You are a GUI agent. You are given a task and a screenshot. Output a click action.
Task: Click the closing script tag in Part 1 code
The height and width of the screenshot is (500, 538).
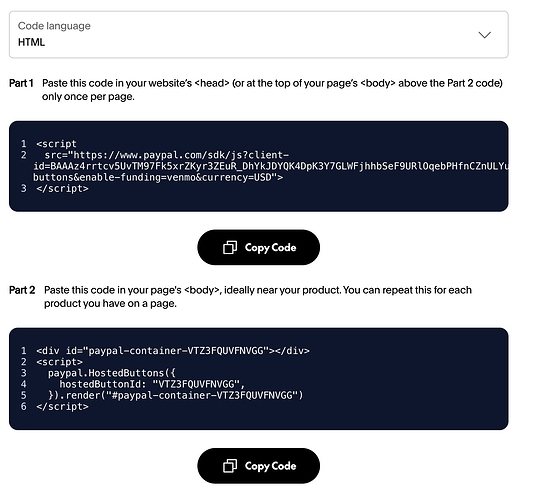tap(62, 188)
